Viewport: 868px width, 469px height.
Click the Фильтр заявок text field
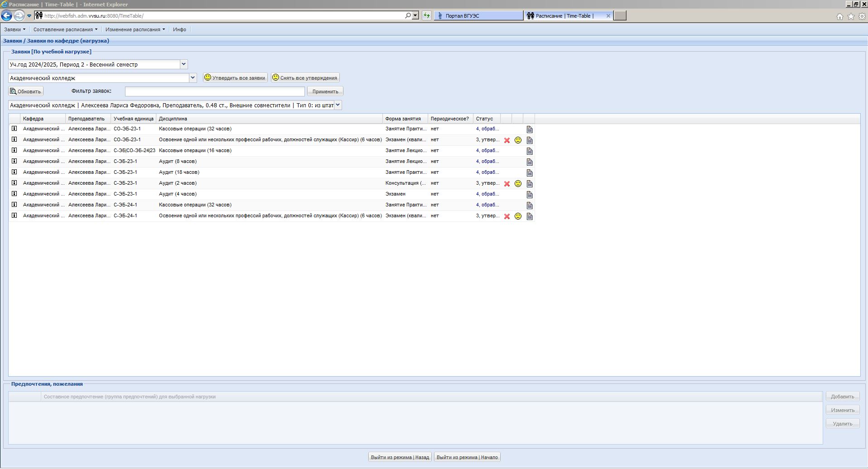pyautogui.click(x=215, y=91)
